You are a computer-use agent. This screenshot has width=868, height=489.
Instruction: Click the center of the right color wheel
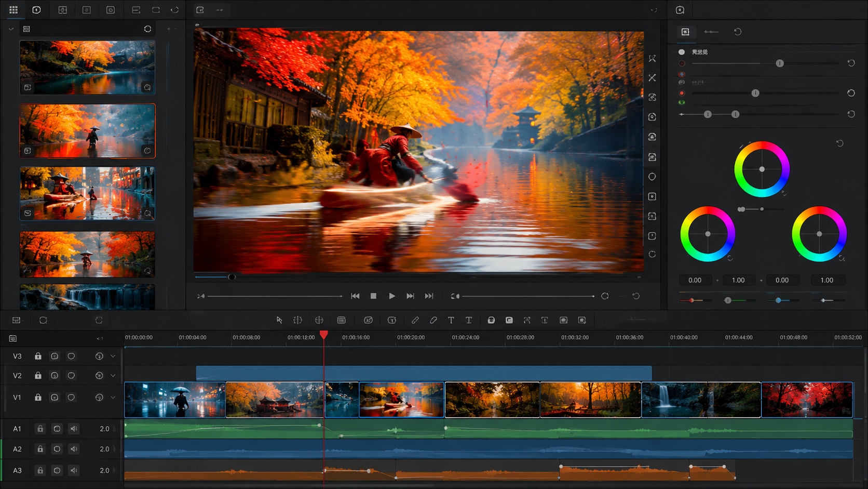pyautogui.click(x=819, y=234)
